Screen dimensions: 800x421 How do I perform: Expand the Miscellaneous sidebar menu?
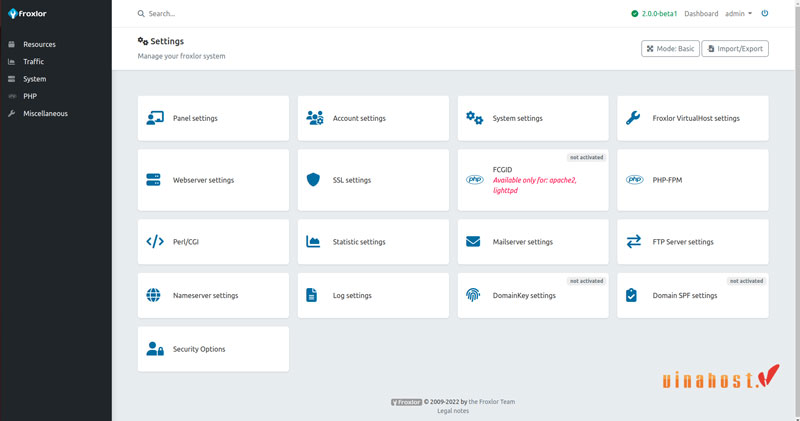(45, 114)
